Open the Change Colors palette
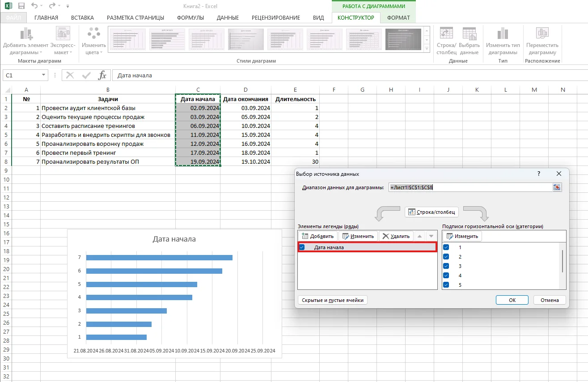 point(94,41)
